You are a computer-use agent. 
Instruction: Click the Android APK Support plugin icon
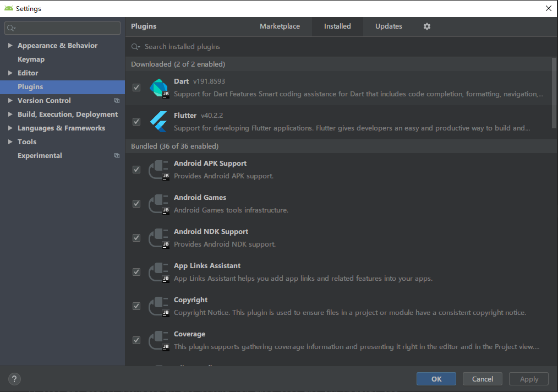tap(158, 170)
